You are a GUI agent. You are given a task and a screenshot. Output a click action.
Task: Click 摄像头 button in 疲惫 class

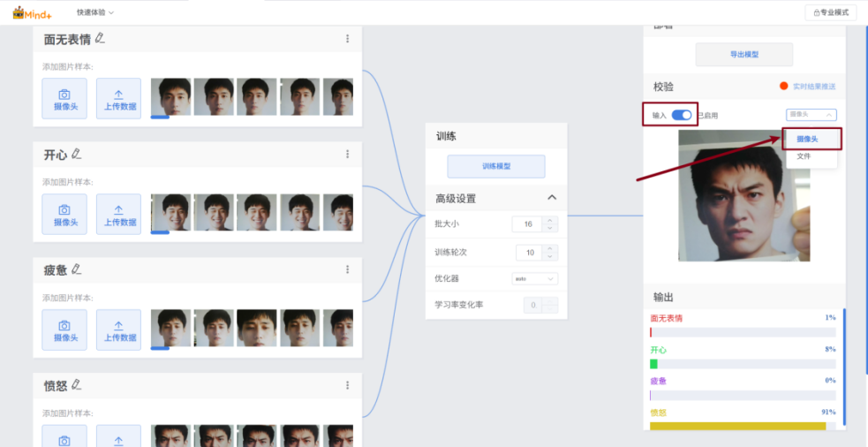[x=64, y=330]
